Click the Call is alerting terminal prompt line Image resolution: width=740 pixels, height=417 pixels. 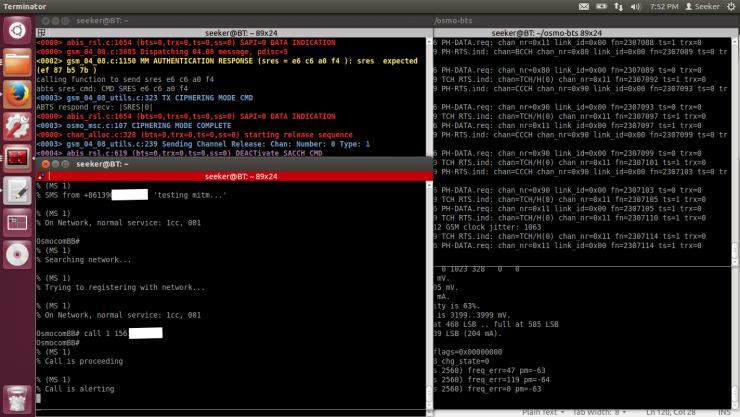tap(78, 389)
